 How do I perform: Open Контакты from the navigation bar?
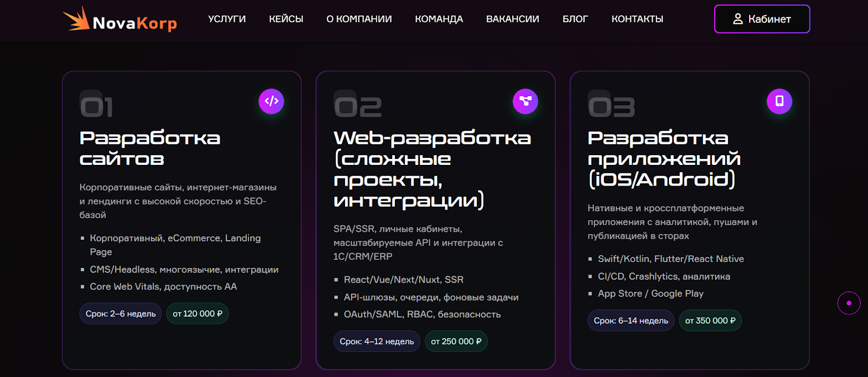637,19
